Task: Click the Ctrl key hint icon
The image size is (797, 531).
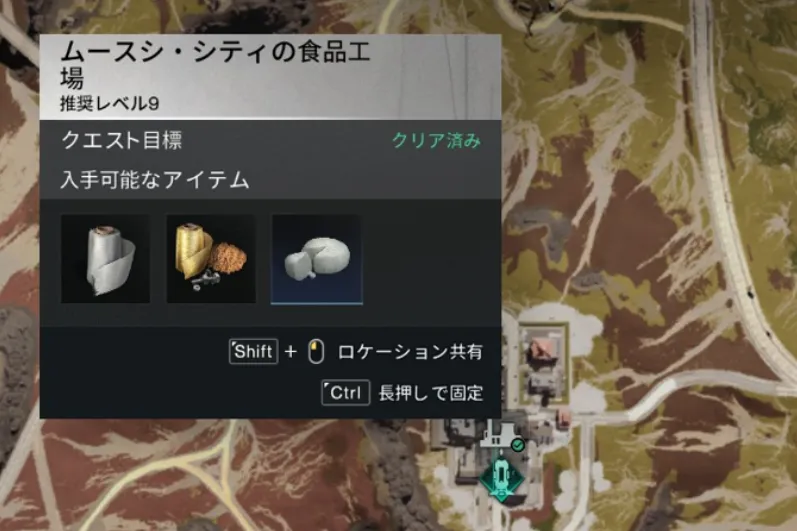Action: click(x=346, y=393)
